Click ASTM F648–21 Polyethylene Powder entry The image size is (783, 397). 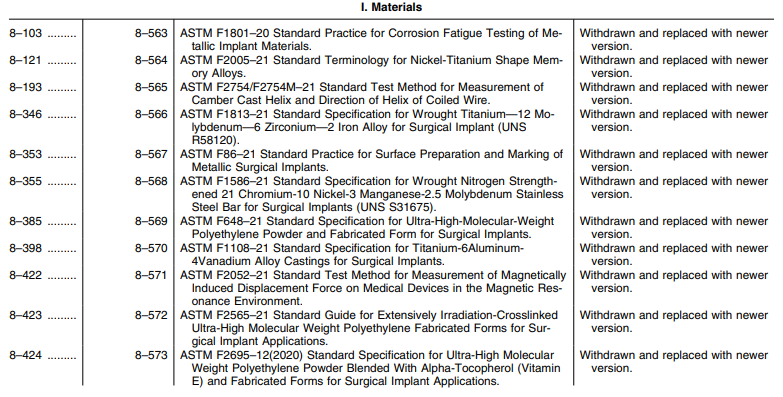pyautogui.click(x=367, y=228)
